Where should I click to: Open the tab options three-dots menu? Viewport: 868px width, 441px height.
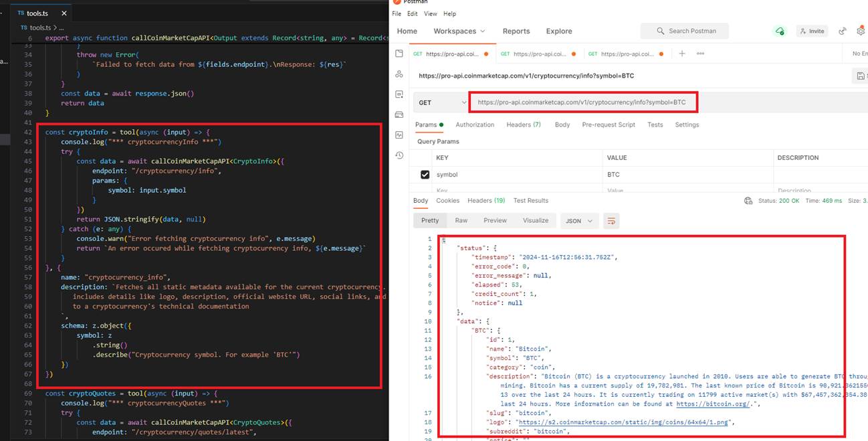[x=700, y=54]
